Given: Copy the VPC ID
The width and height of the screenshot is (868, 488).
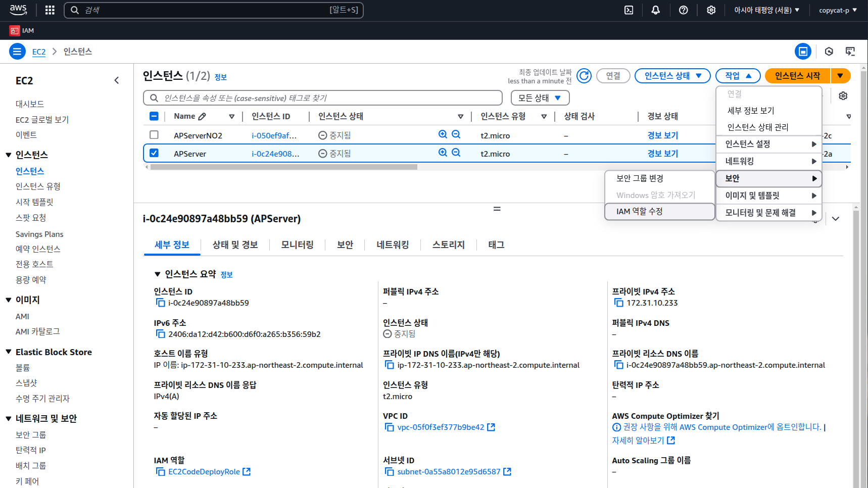Looking at the screenshot, I should point(389,427).
